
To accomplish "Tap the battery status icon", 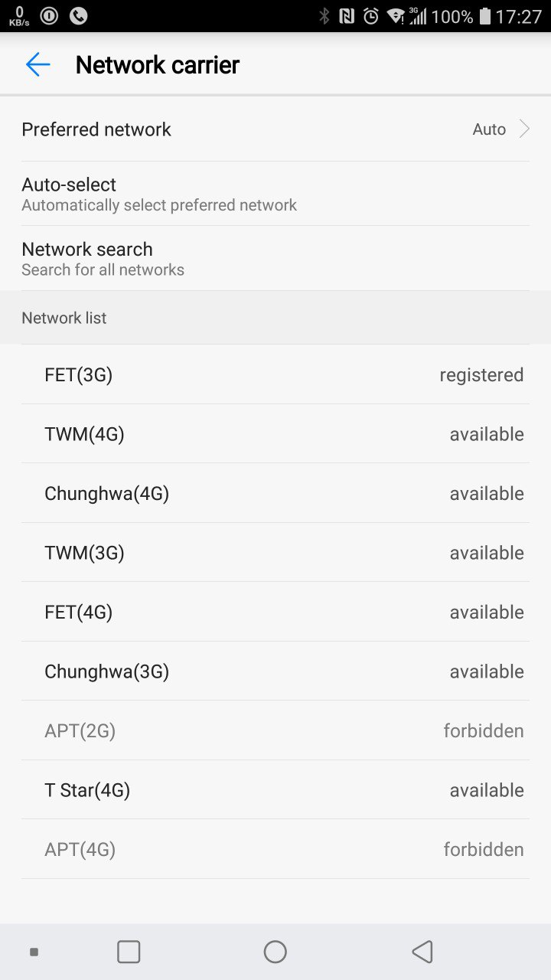I will pos(484,16).
